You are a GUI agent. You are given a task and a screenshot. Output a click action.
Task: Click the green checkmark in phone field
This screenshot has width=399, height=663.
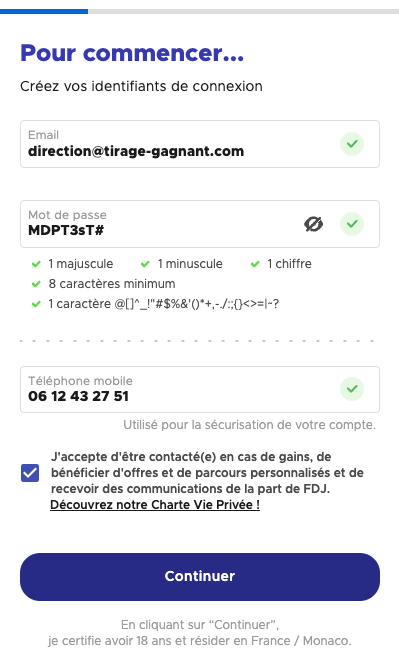coord(352,389)
